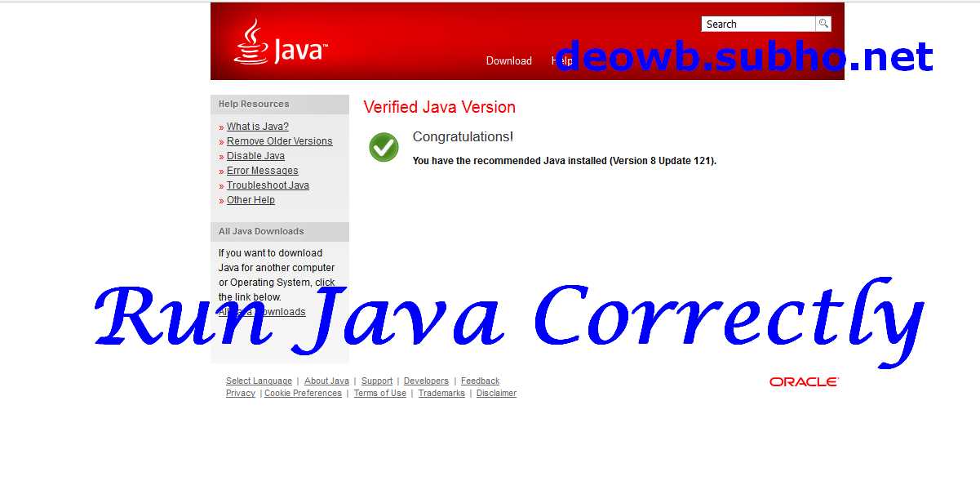The height and width of the screenshot is (490, 980).
Task: Click the Cookie Preferences footer link
Action: click(x=303, y=394)
